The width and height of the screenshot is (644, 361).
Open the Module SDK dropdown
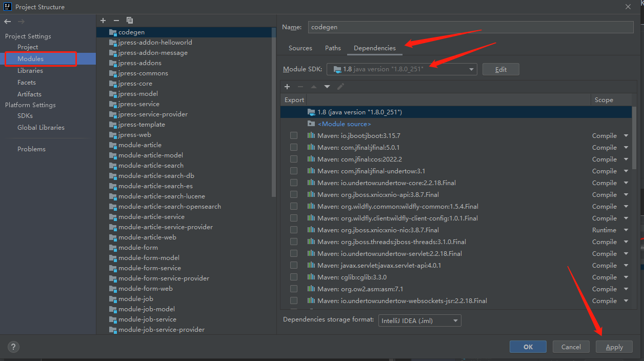click(x=401, y=69)
